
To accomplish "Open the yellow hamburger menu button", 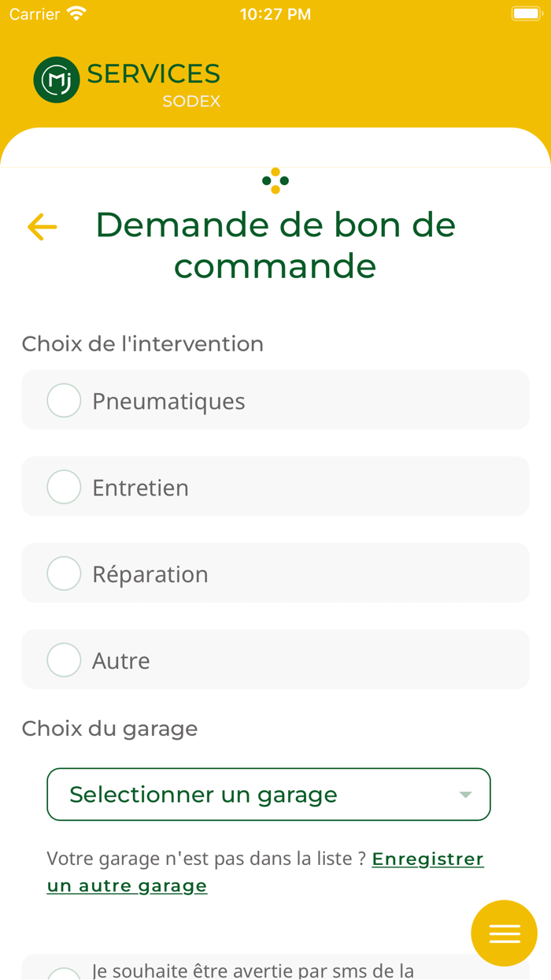I will (x=504, y=934).
